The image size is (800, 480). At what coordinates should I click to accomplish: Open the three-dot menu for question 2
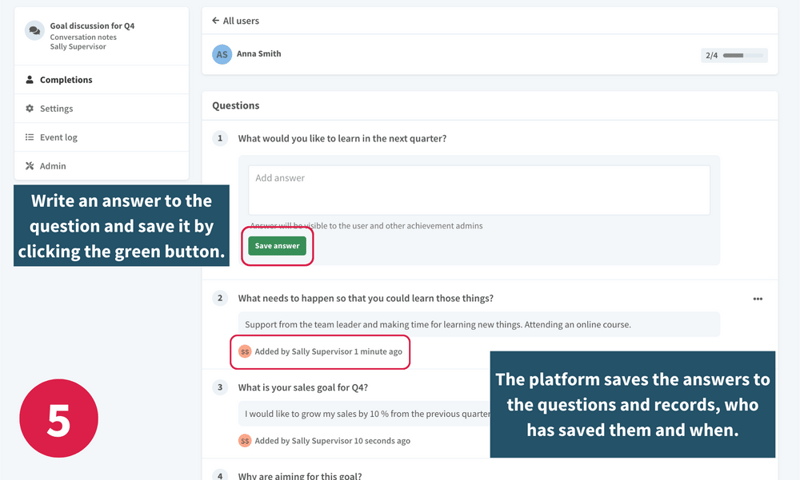(758, 299)
